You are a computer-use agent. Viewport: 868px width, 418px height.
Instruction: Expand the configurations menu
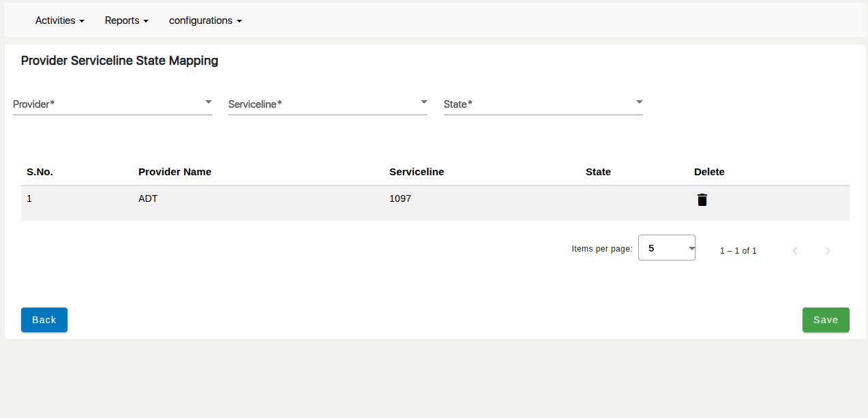click(205, 20)
